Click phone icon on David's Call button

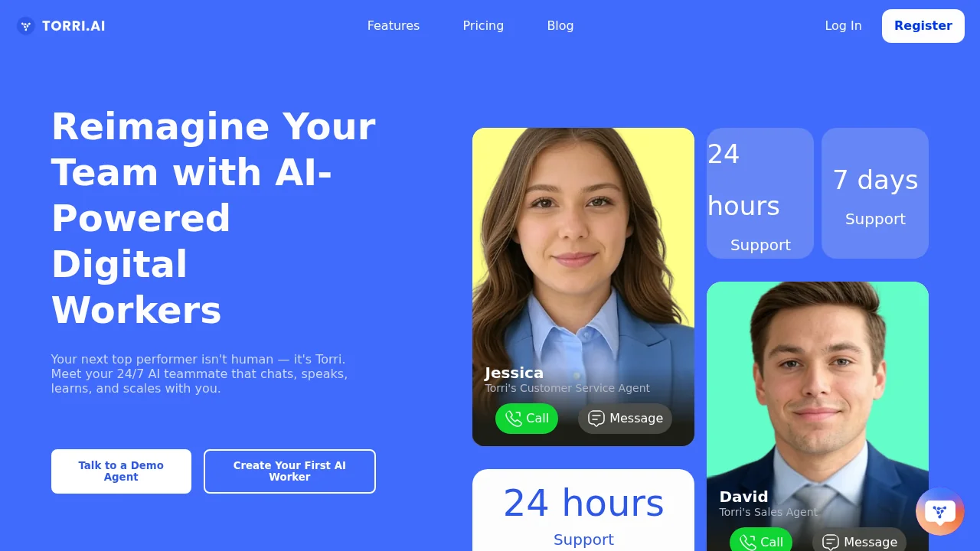coord(747,543)
